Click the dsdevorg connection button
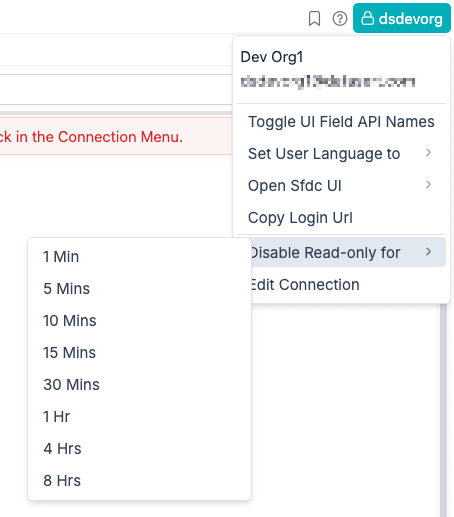Viewport: 454px width, 517px height. pos(402,18)
